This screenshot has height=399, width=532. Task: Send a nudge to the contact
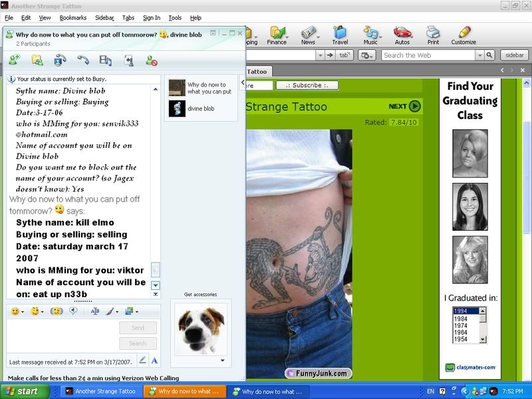click(x=57, y=311)
